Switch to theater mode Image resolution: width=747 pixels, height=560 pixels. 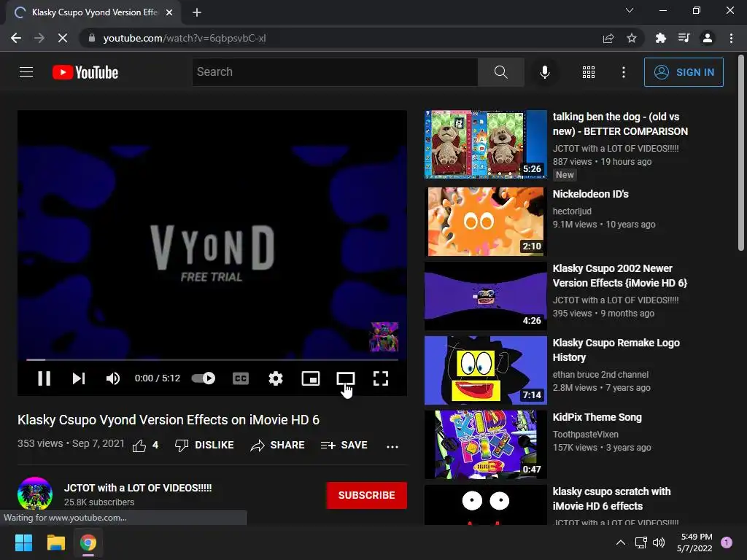(x=345, y=378)
